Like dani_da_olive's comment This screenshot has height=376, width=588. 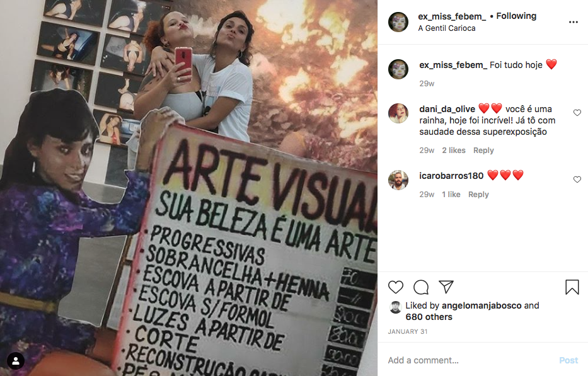577,113
